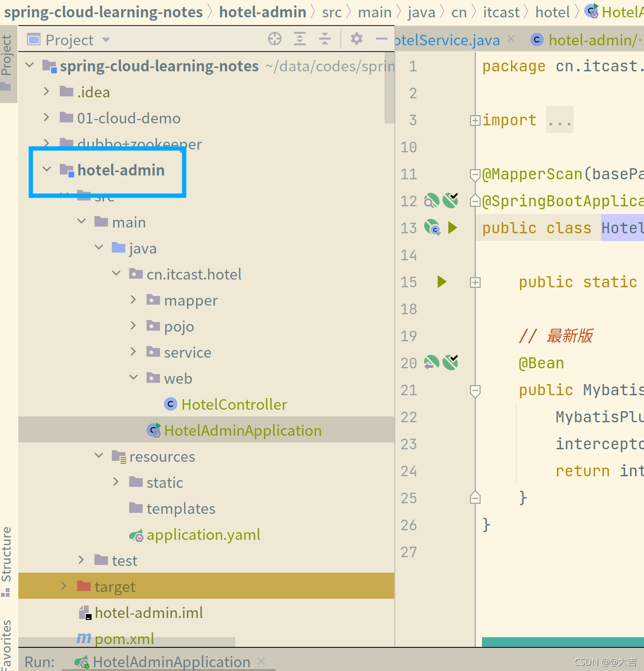Click line number 22 in gutter
This screenshot has width=644, height=671.
click(409, 417)
